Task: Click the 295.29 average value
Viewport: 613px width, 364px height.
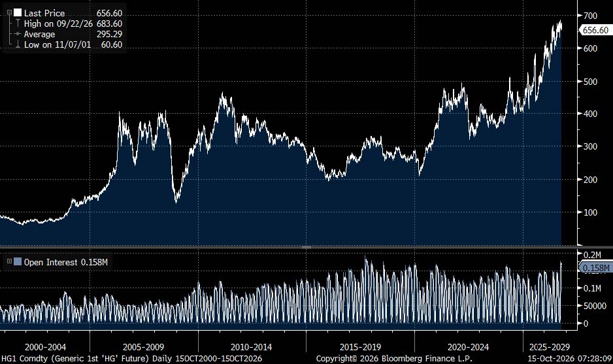Action: (x=110, y=34)
